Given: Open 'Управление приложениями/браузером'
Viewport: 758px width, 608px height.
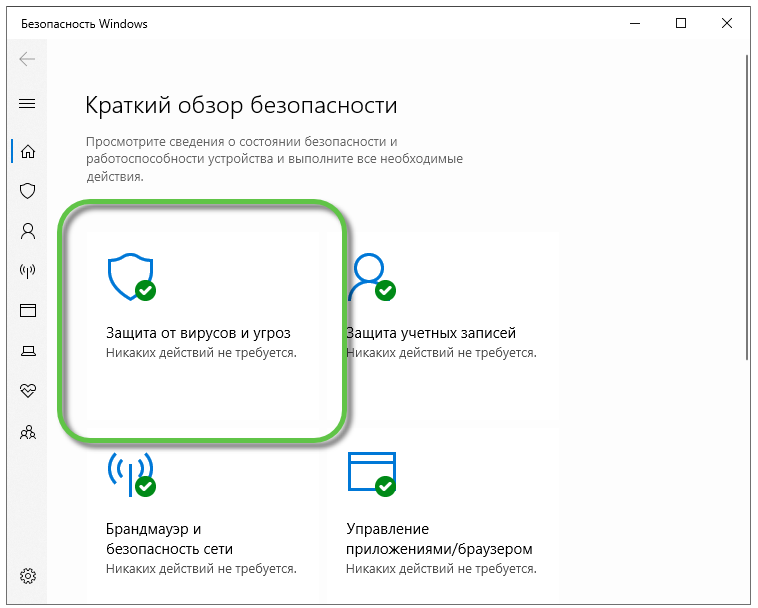Looking at the screenshot, I should (439, 539).
